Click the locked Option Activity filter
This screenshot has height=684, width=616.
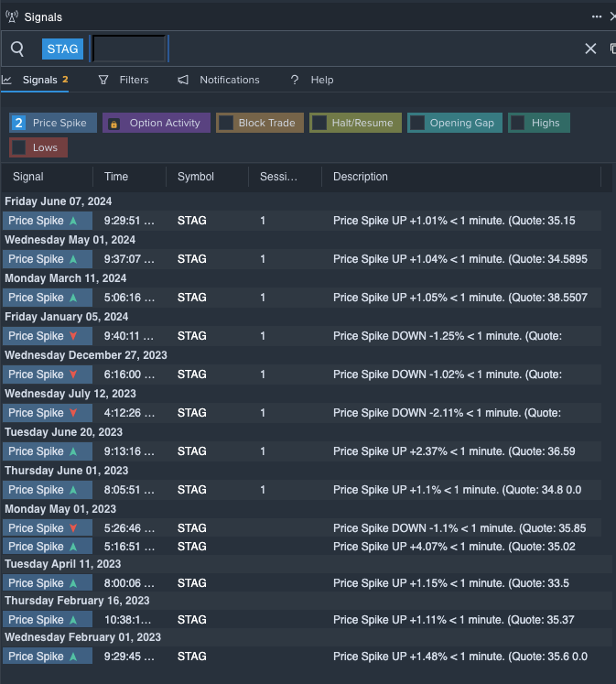[156, 123]
